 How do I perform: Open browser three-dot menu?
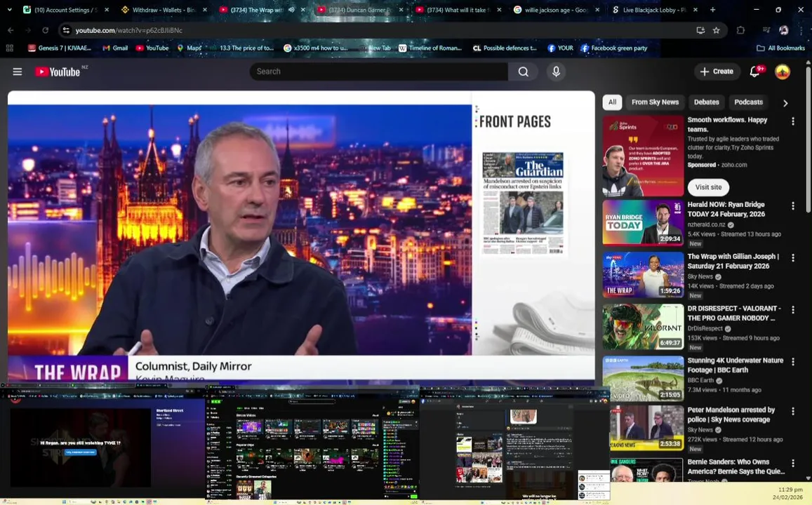coord(801,31)
